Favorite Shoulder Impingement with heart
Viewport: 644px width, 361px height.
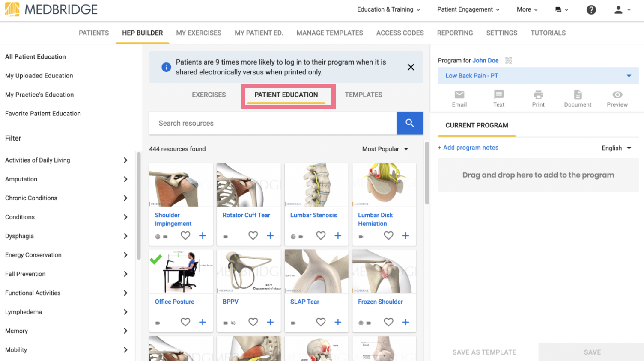coord(185,236)
